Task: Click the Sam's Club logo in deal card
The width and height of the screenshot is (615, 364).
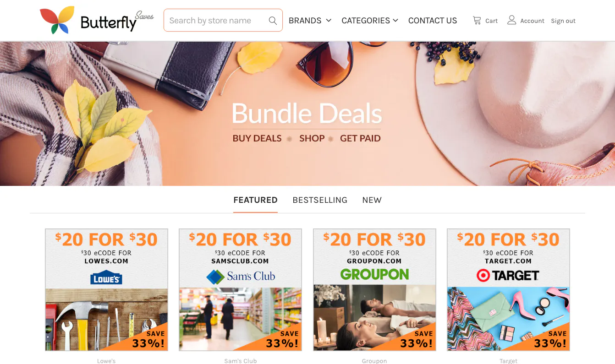Action: point(240,276)
